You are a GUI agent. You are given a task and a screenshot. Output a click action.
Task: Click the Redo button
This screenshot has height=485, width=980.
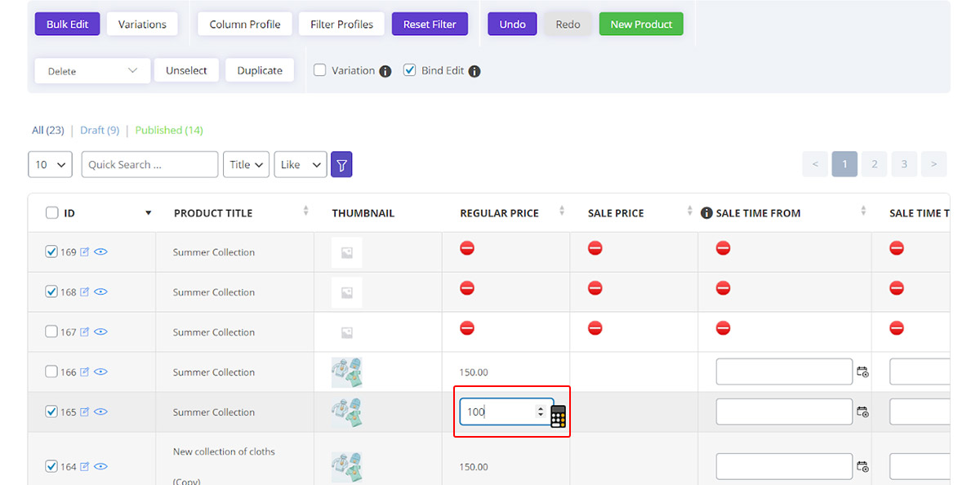tap(568, 24)
